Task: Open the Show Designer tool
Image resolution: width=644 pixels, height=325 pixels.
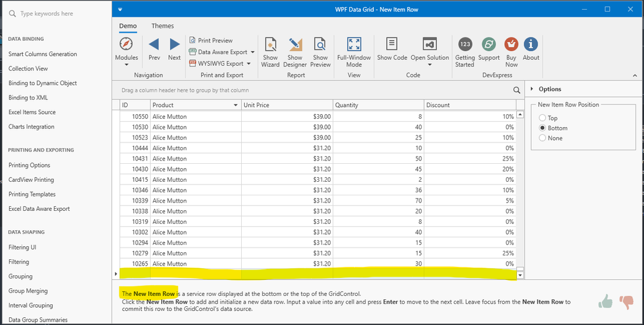Action: coord(295,45)
